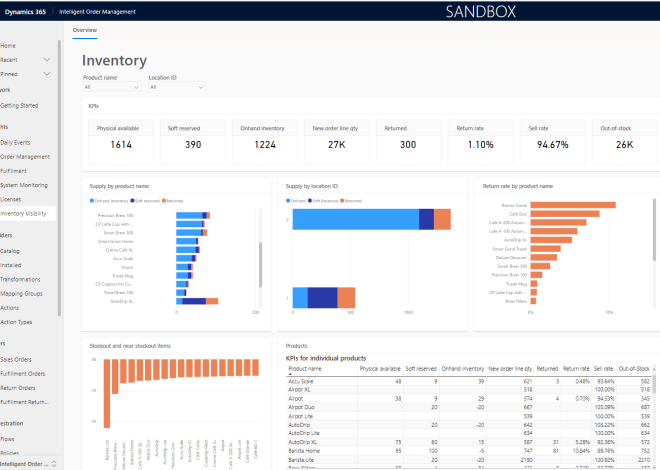Viewport: 660px width, 470px height.
Task: Sort table by Onhand inventory column header
Action: (x=463, y=369)
